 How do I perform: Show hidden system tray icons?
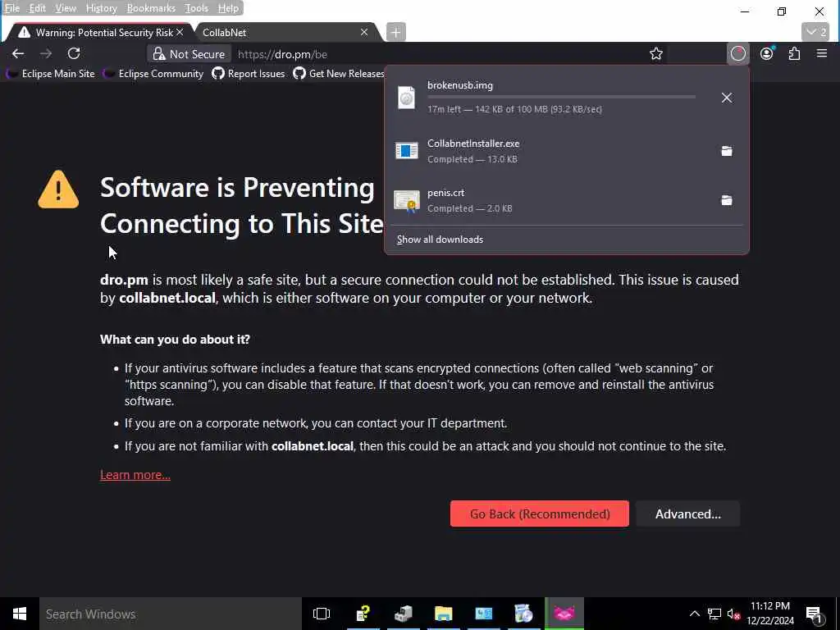coord(694,614)
